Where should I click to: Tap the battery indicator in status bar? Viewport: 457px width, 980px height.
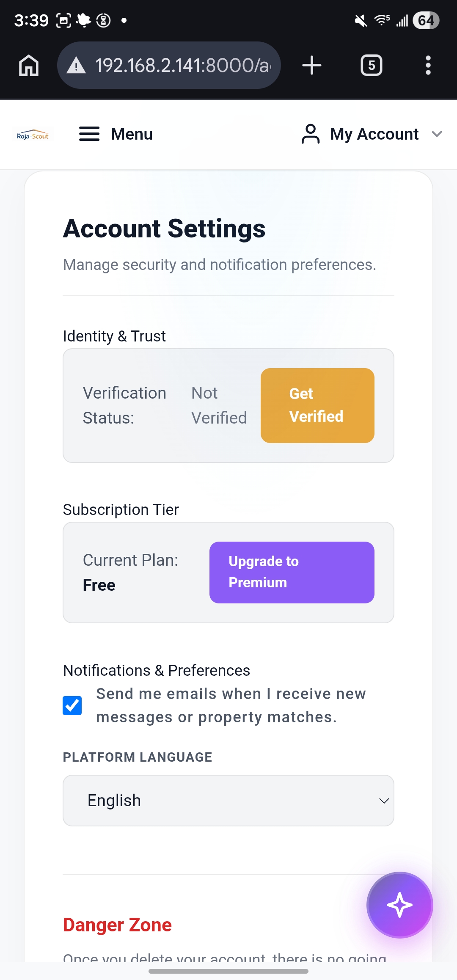click(426, 20)
